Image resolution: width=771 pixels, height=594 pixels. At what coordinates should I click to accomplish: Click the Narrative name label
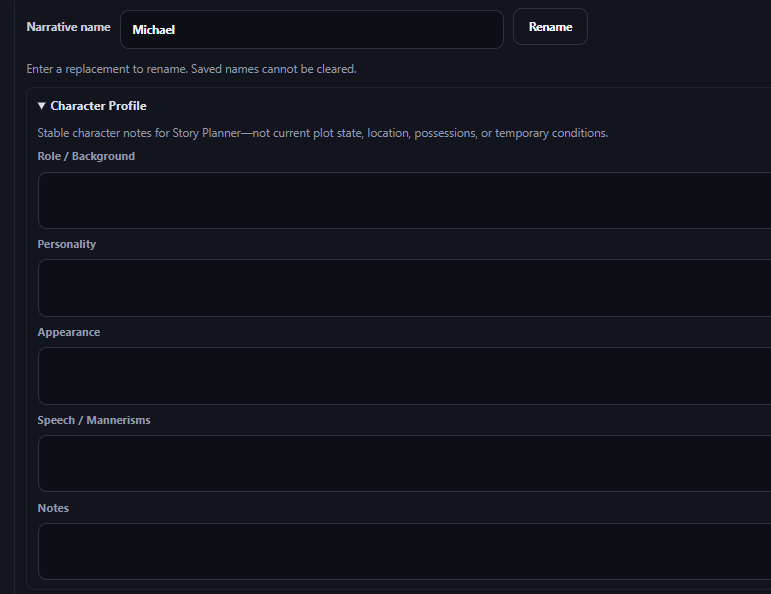coord(68,27)
